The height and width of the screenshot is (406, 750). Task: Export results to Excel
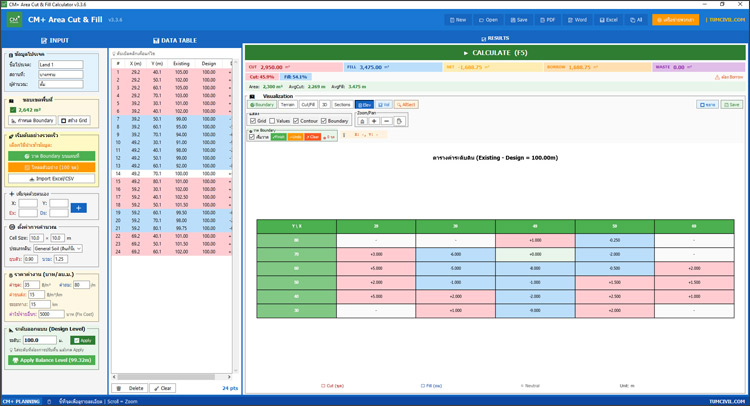coord(608,19)
